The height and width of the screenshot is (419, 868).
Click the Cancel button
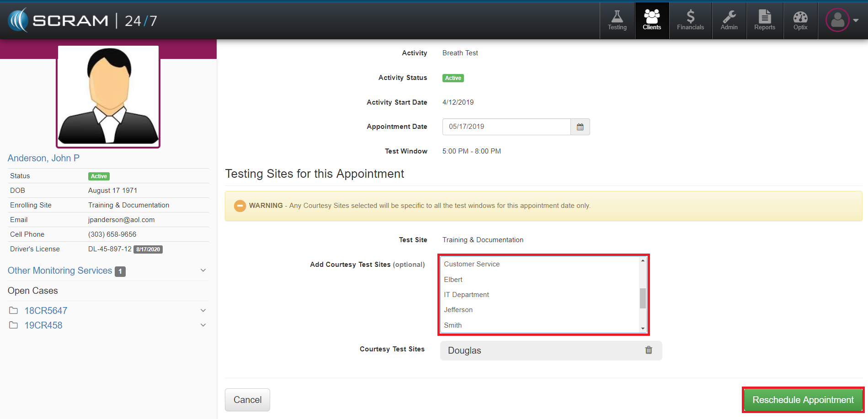pyautogui.click(x=247, y=400)
